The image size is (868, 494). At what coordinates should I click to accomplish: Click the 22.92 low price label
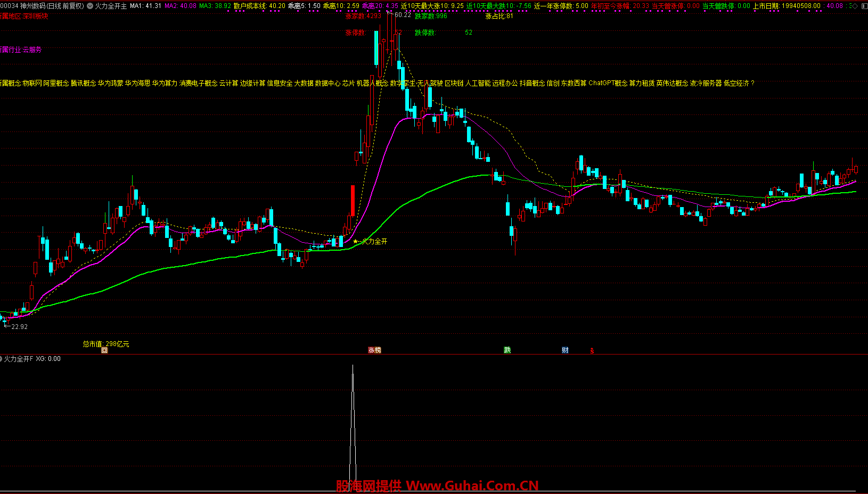tap(19, 327)
